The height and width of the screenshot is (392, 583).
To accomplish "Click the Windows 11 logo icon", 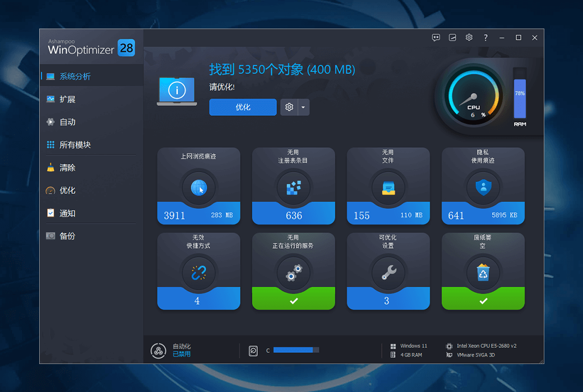I will (x=393, y=346).
